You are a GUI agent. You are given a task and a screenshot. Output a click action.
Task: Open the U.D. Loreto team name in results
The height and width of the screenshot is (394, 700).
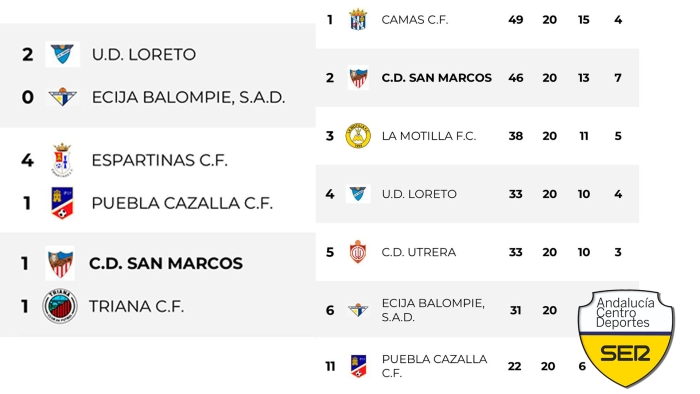point(144,54)
